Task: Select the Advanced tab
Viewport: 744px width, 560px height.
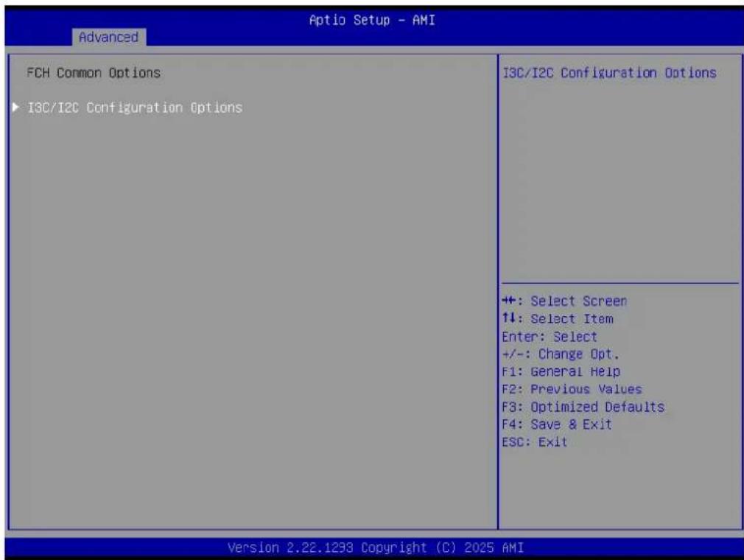Action: tap(109, 37)
